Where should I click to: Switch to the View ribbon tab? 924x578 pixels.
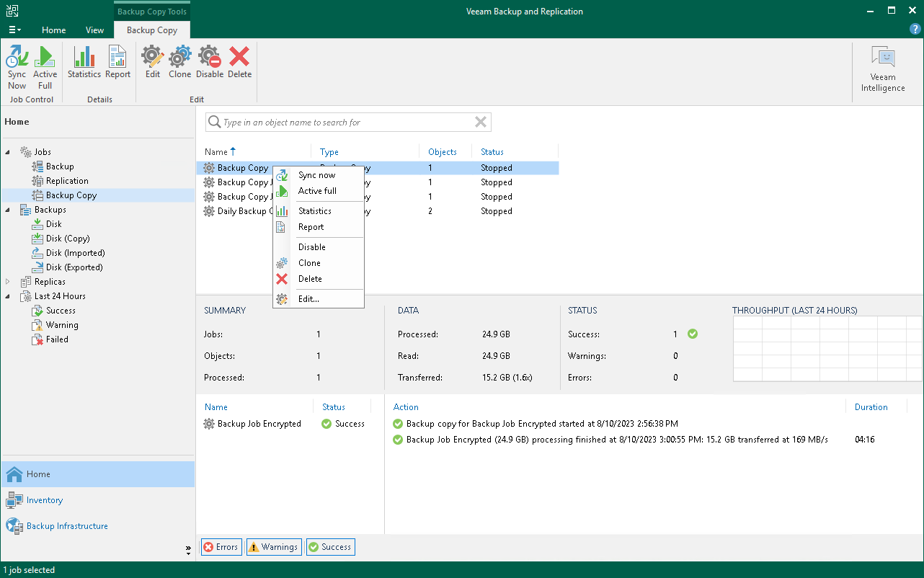click(x=94, y=30)
